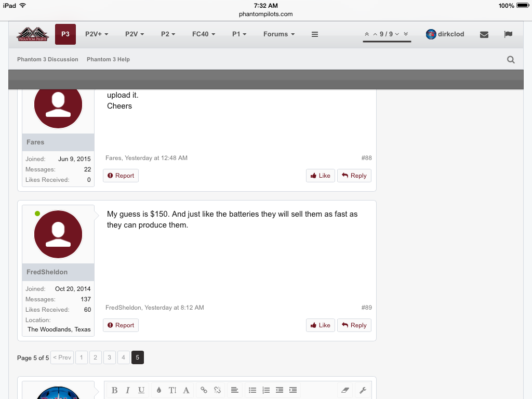Reply to Fares' post #88
The width and height of the screenshot is (532, 399).
pyautogui.click(x=354, y=176)
